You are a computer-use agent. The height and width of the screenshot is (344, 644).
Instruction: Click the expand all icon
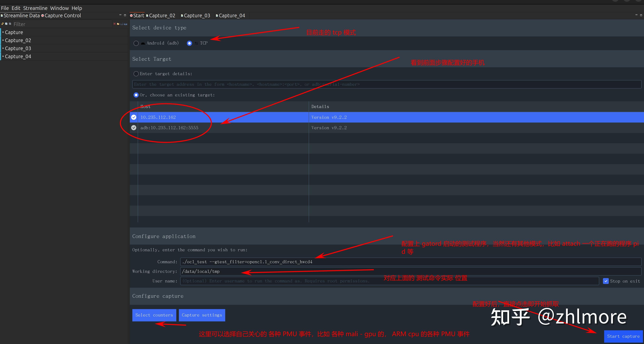coord(6,24)
